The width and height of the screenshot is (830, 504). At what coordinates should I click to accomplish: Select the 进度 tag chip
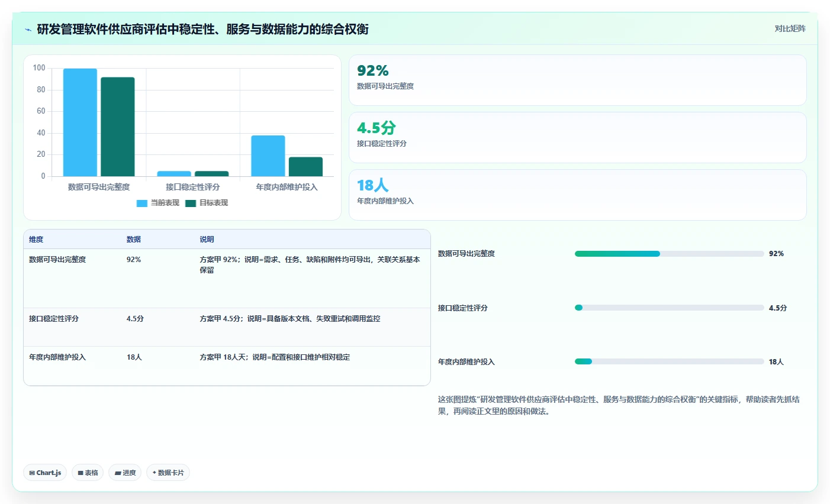click(x=125, y=473)
